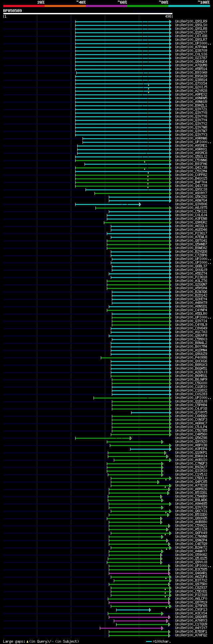Select the BP058589 query label
The image size is (213, 644).
(13, 11)
